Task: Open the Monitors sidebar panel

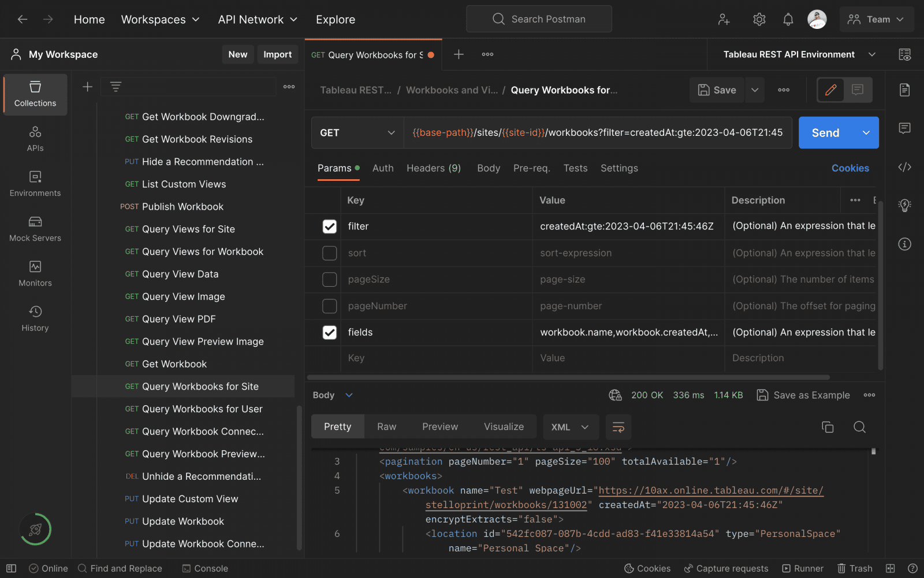Action: pos(35,274)
